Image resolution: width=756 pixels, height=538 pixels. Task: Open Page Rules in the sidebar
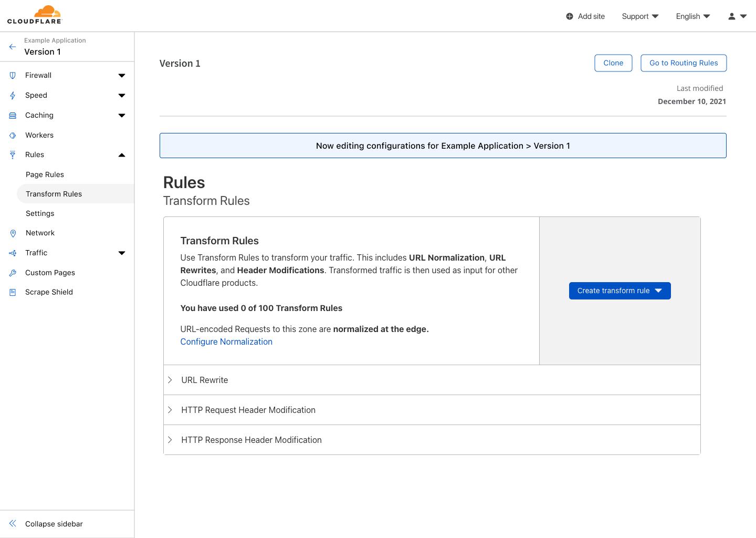click(x=45, y=174)
